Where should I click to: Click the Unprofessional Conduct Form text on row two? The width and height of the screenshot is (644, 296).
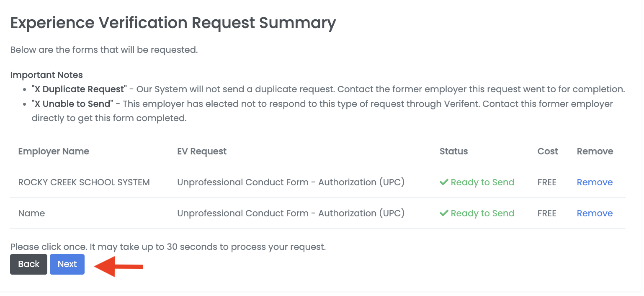pyautogui.click(x=291, y=213)
